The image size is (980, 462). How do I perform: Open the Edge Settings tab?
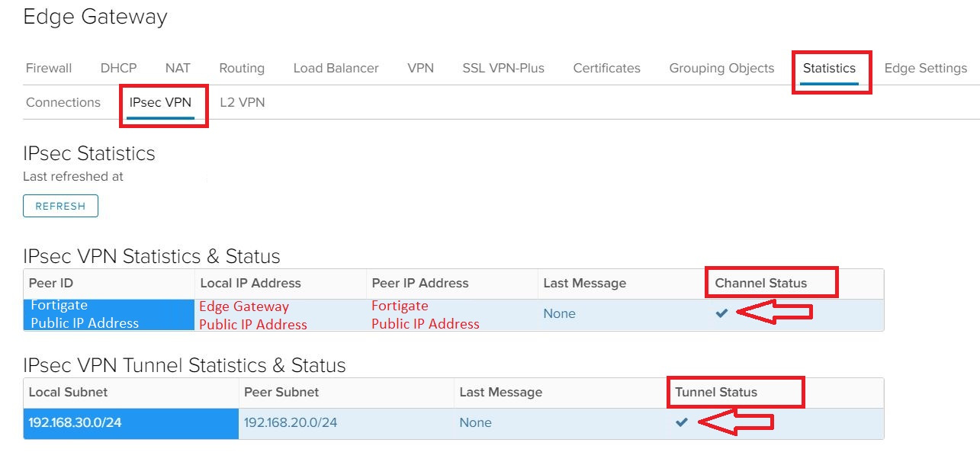point(926,68)
